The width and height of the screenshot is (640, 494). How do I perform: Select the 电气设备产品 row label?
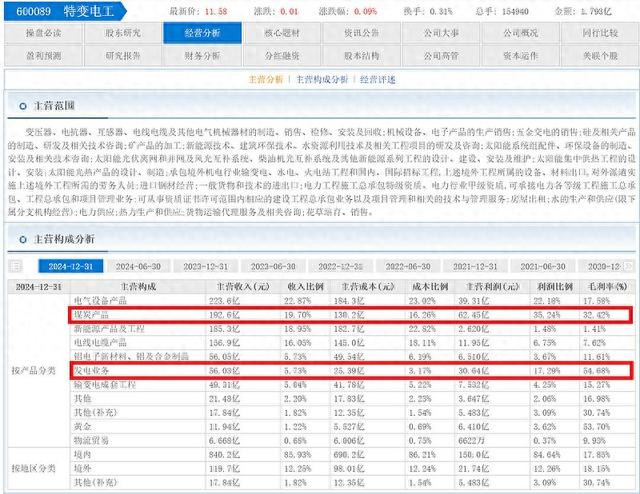click(x=100, y=301)
